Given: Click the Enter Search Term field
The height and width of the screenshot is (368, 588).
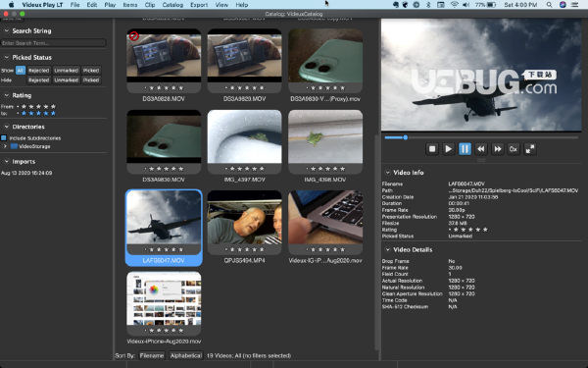Looking at the screenshot, I should [53, 43].
